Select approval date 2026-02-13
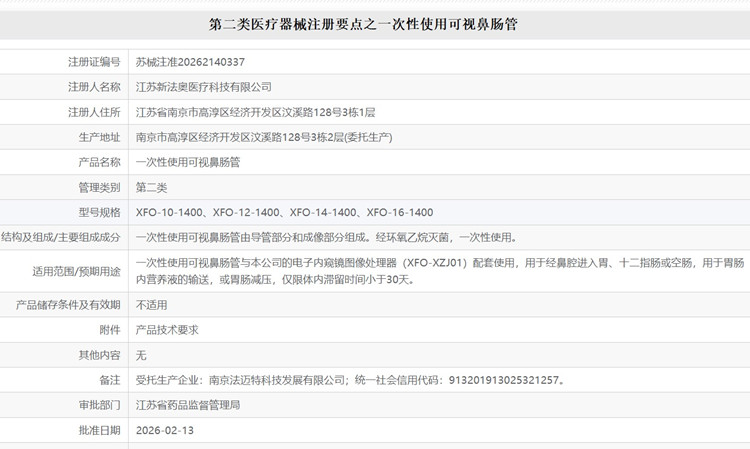This screenshot has width=750, height=449. pyautogui.click(x=165, y=430)
